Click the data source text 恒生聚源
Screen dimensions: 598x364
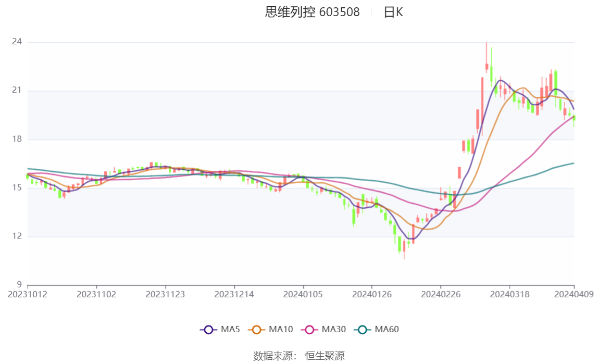tap(325, 356)
